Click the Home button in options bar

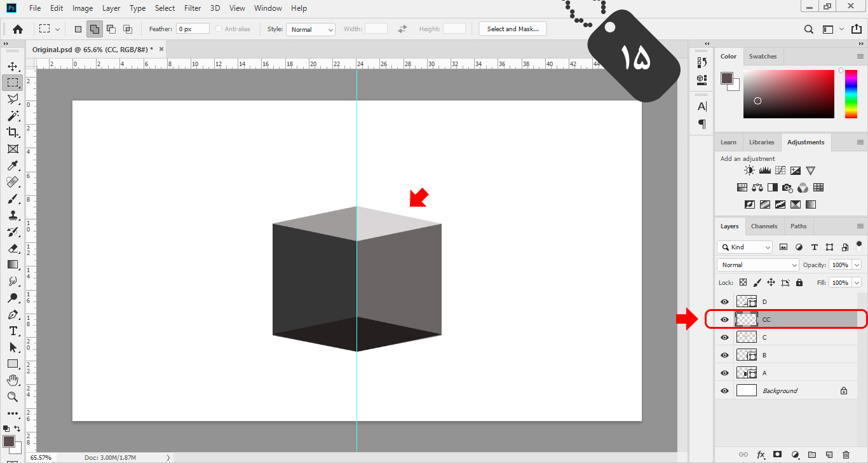point(18,29)
